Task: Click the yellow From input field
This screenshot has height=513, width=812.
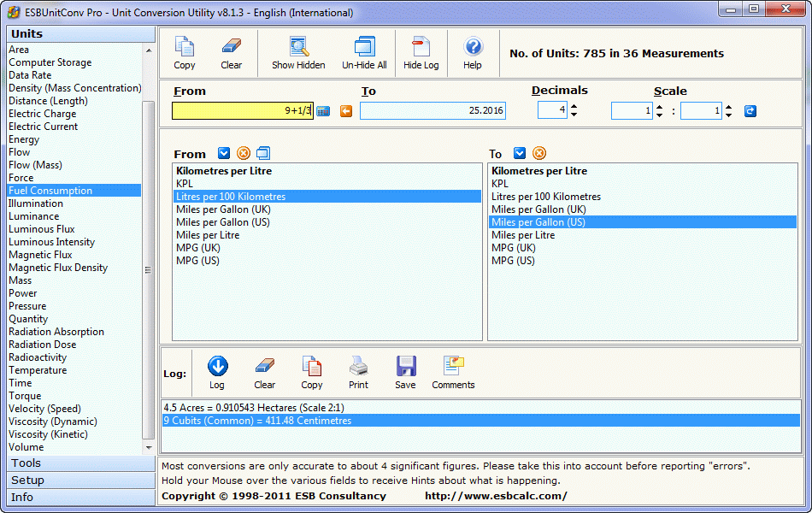Action: (x=243, y=111)
